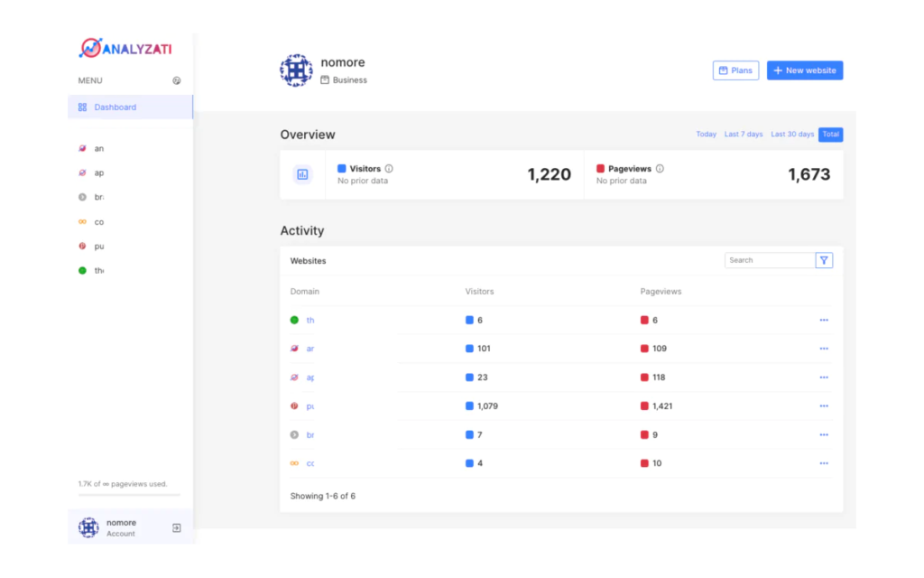Click the Analyzati logo
Image resolution: width=924 pixels, height=578 pixels.
click(x=125, y=48)
